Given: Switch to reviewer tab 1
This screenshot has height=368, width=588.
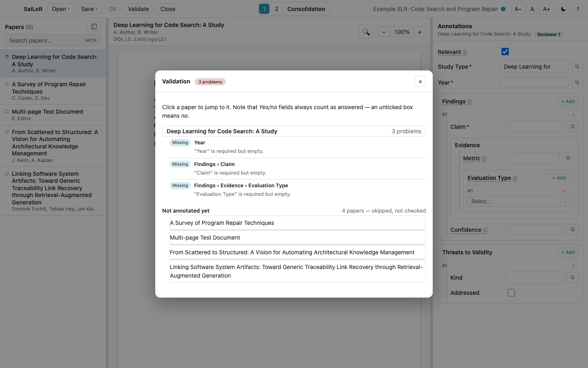Looking at the screenshot, I should click(x=264, y=9).
